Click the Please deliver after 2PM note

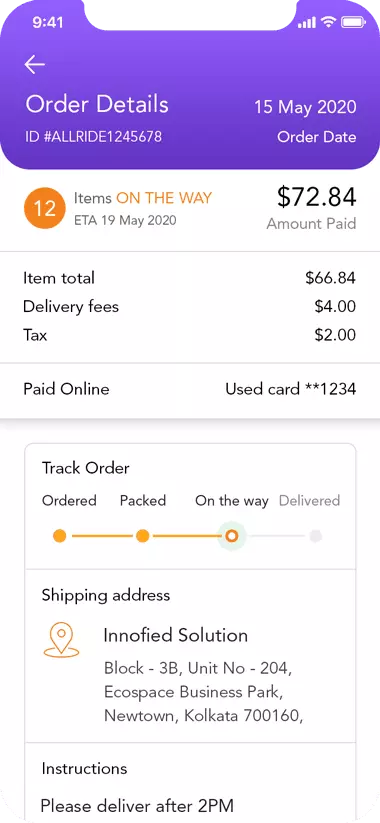point(137,805)
